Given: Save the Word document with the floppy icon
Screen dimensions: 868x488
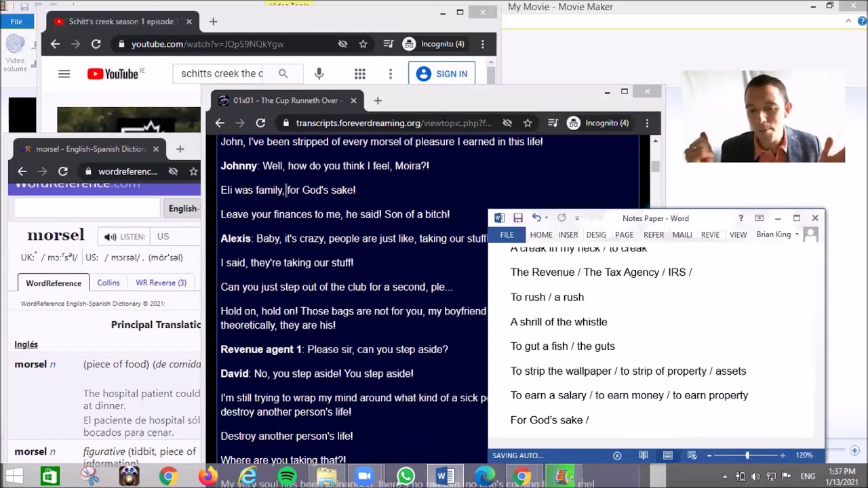Looking at the screenshot, I should (x=518, y=218).
